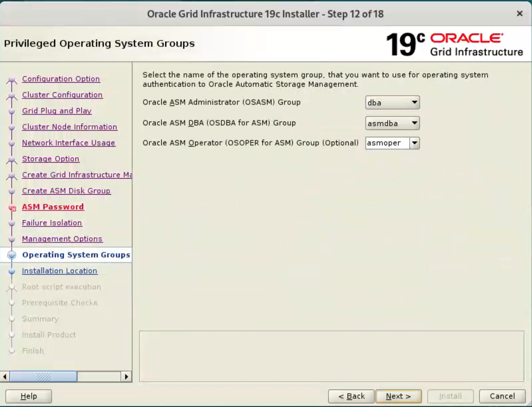Open Help for the installer
This screenshot has width=532, height=407.
[29, 396]
